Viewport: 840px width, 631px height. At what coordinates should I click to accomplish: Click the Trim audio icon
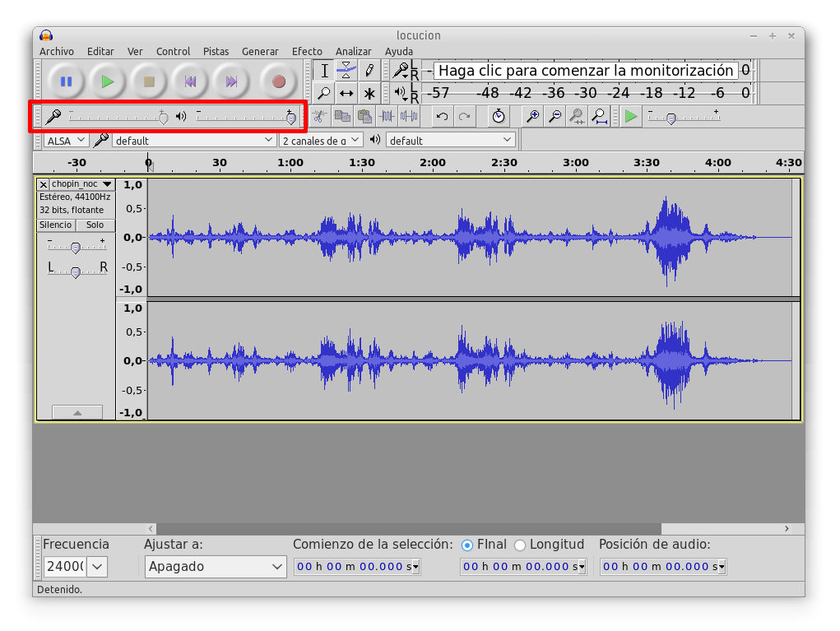387,116
